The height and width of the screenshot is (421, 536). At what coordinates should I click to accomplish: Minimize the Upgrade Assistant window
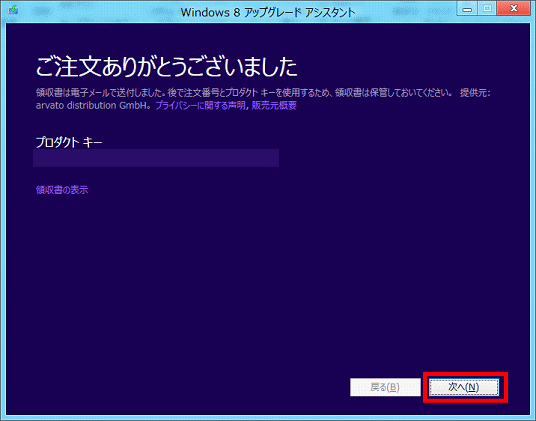(x=467, y=9)
